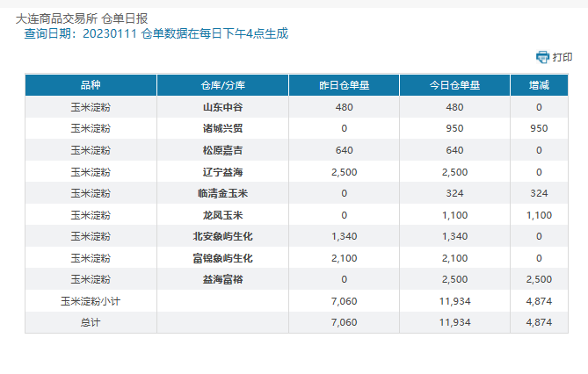Click yesterday's value 480 for 山东中谷
The image size is (588, 374).
tap(344, 107)
